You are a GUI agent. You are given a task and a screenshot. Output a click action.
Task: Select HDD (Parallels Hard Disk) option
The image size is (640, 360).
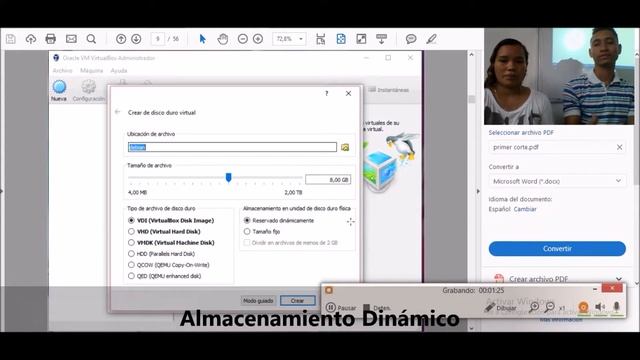point(161,253)
